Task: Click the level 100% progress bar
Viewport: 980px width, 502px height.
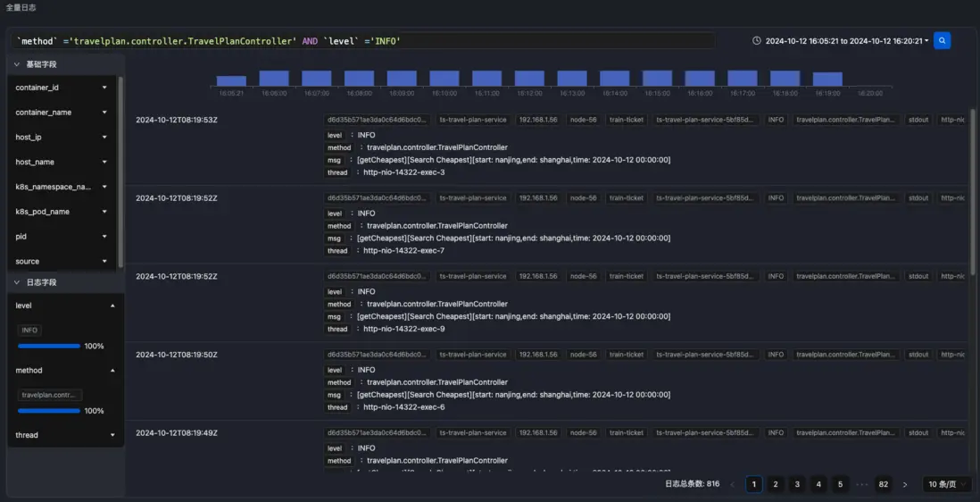Action: click(x=49, y=346)
